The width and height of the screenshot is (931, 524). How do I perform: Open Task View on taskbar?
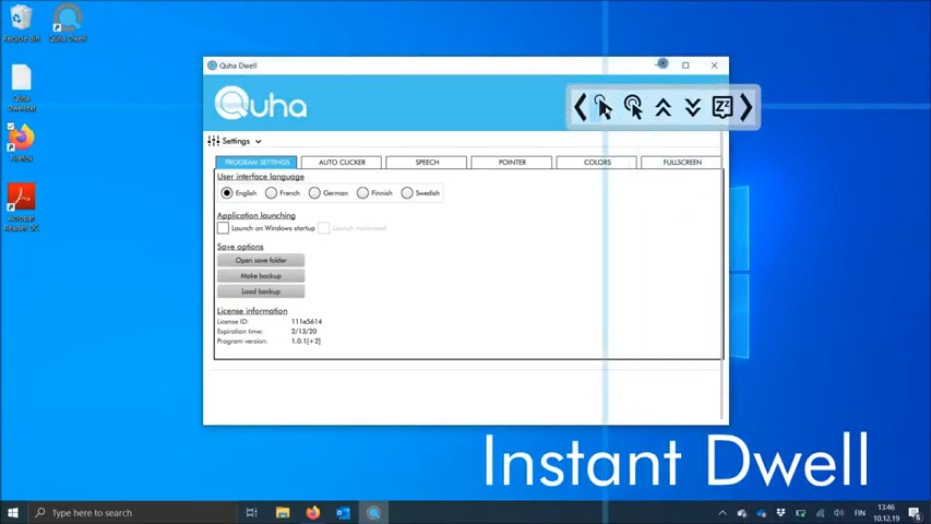pyautogui.click(x=252, y=512)
